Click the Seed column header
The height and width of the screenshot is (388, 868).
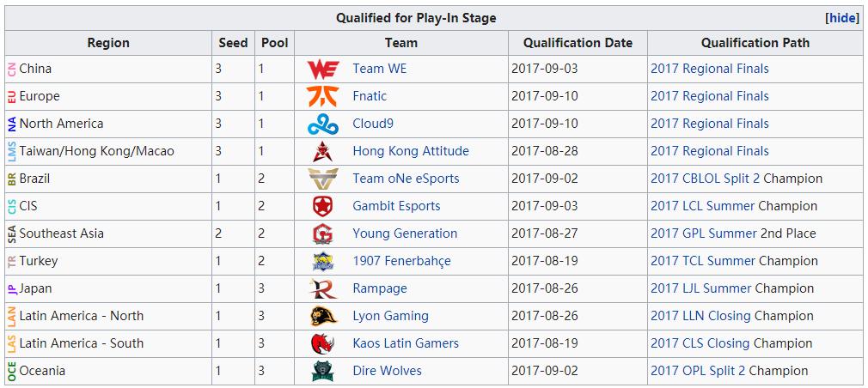233,43
